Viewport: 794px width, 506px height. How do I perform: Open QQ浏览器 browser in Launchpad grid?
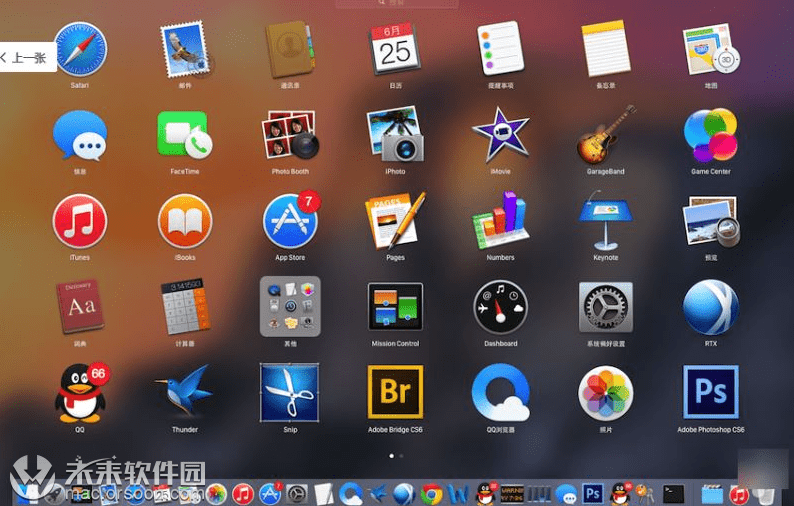pyautogui.click(x=500, y=392)
